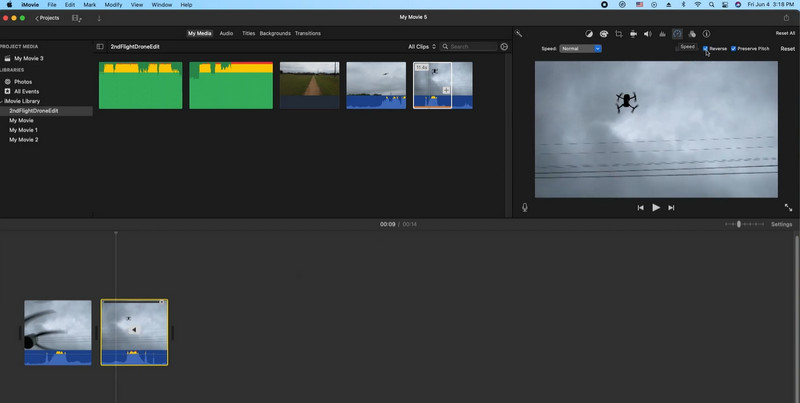Click the Siri menu bar icon

click(738, 5)
